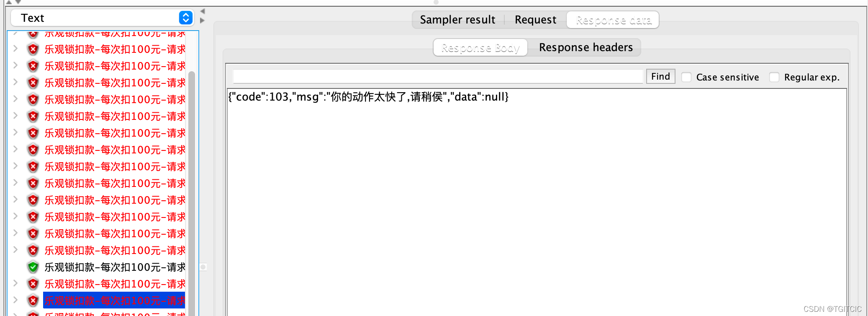This screenshot has height=316, width=868.
Task: Click the small dot handle on pane divider
Action: (x=203, y=267)
